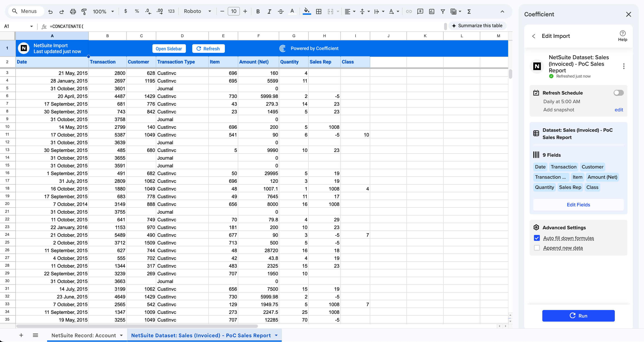644x342 pixels.
Task: Uncheck Auto fill down formulas
Action: pos(537,238)
